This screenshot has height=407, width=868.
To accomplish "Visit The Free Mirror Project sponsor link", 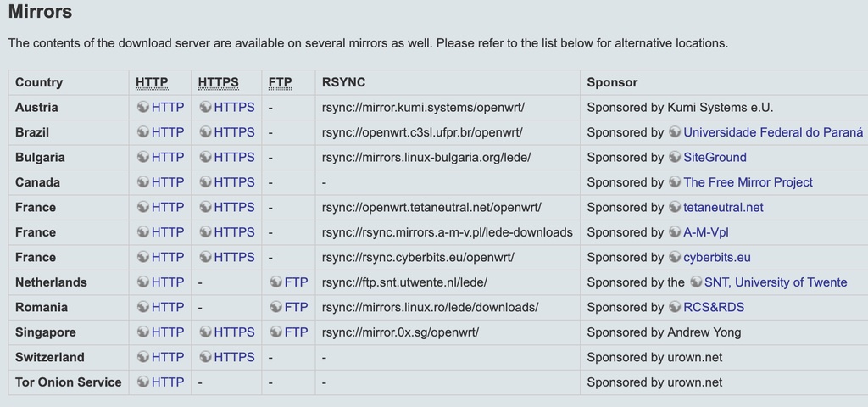I will pos(748,182).
